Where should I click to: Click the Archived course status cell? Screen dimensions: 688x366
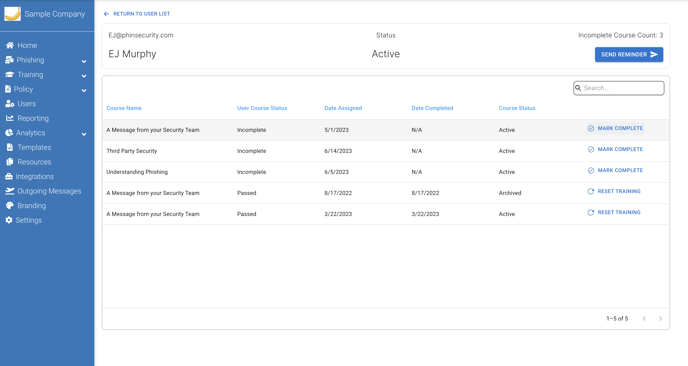click(x=510, y=193)
